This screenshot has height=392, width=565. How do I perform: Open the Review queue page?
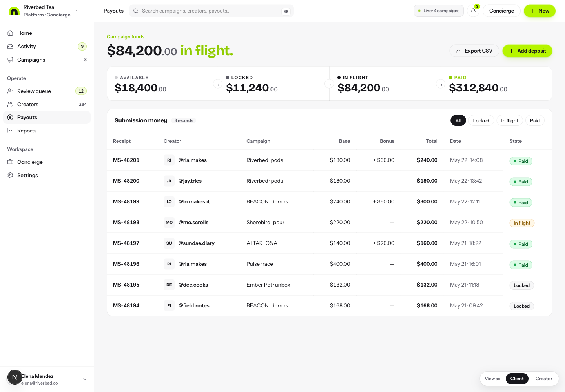click(x=47, y=91)
